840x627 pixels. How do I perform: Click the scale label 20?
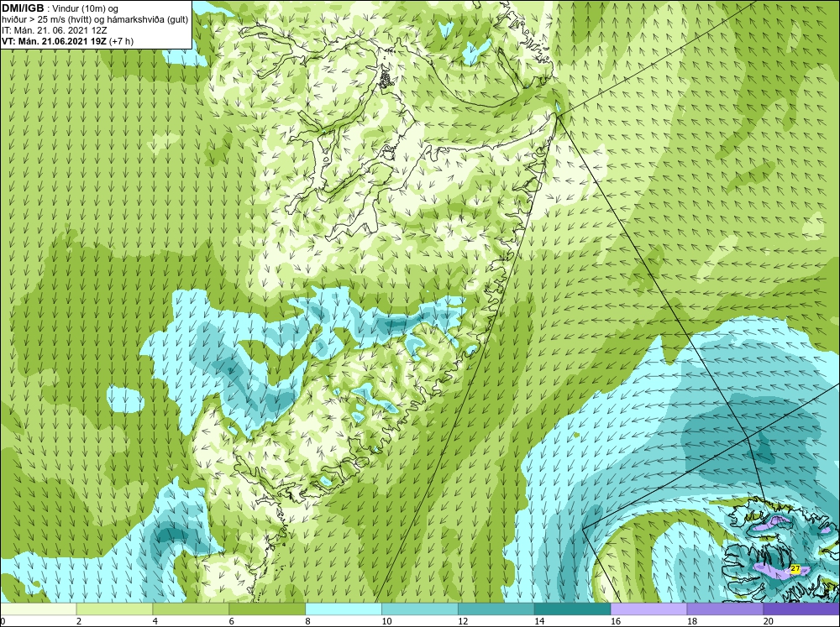point(769,621)
